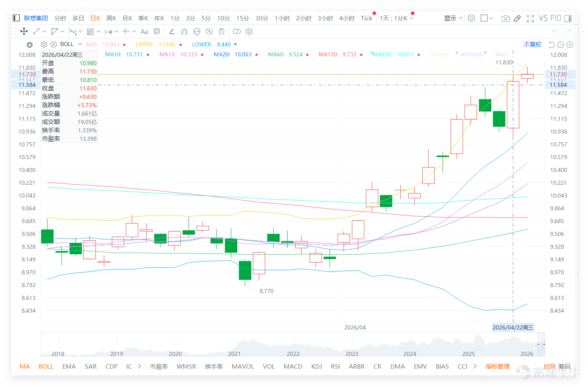The width and height of the screenshot is (588, 387).
Task: Enter fullscreen chart mode
Action: [530, 18]
